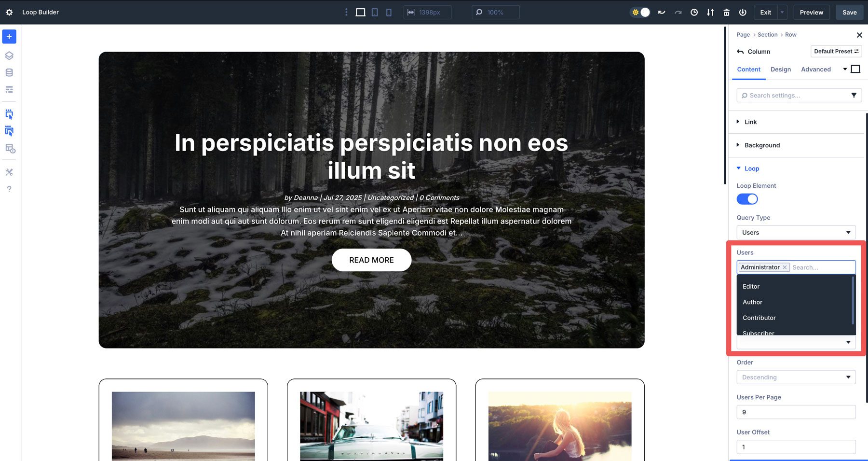Click the READ MORE button on the post
The width and height of the screenshot is (868, 461).
371,260
